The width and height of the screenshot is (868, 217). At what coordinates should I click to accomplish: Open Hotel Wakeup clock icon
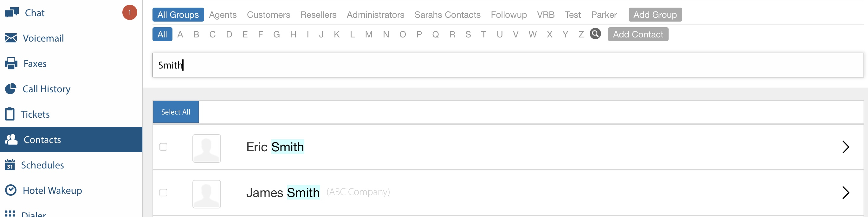[x=11, y=190]
